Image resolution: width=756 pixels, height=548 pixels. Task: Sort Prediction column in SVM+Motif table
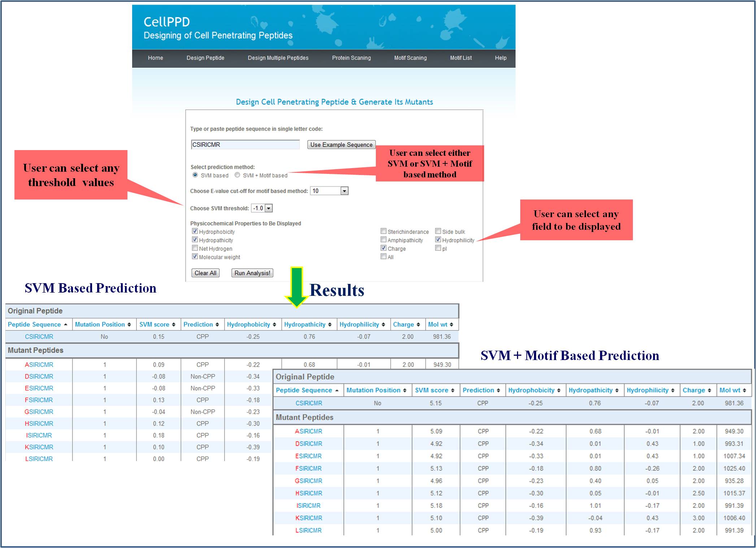(x=498, y=390)
